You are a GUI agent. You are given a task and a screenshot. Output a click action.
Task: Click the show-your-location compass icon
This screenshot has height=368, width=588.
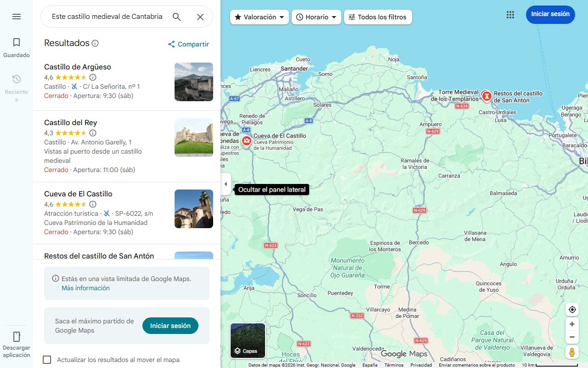pos(572,310)
